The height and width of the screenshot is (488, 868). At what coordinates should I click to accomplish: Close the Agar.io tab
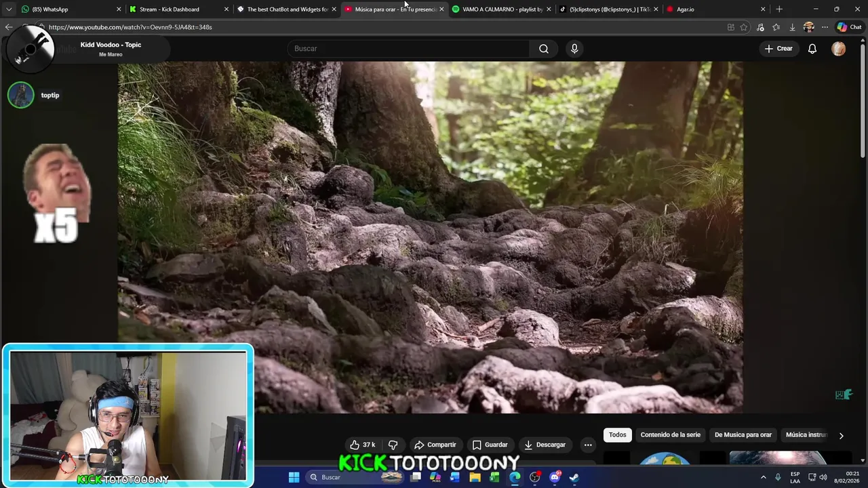point(763,9)
